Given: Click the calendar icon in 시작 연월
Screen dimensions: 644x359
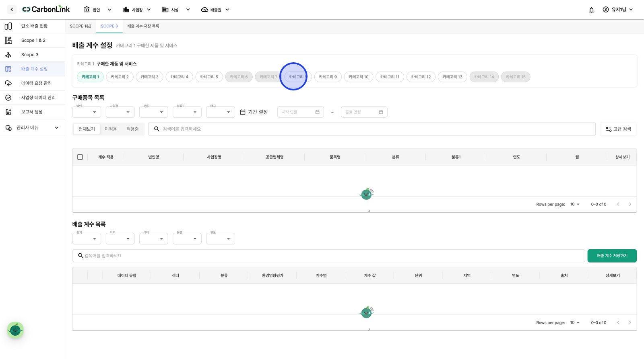Looking at the screenshot, I should pyautogui.click(x=317, y=112).
